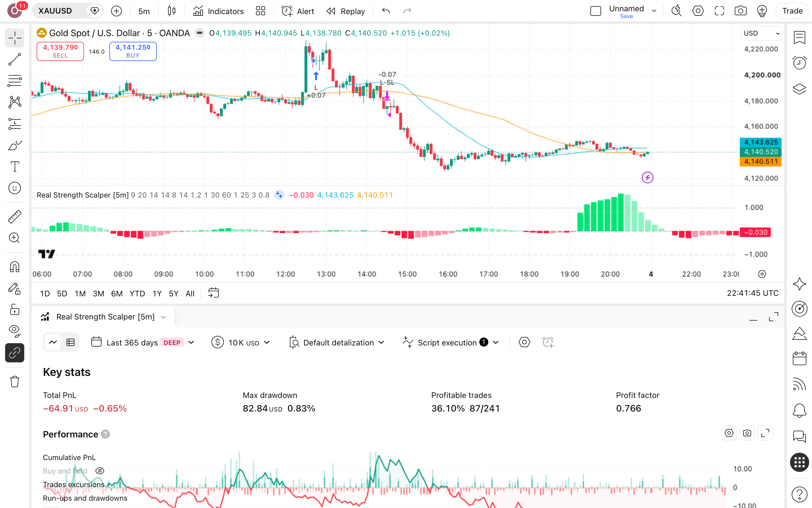Select the YTD time range
Image resolution: width=812 pixels, height=508 pixels.
pyautogui.click(x=137, y=294)
